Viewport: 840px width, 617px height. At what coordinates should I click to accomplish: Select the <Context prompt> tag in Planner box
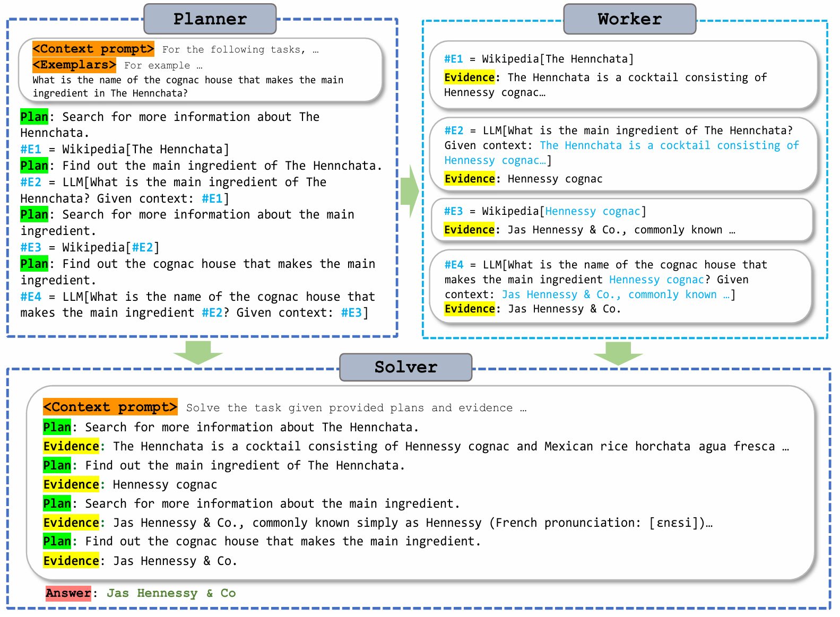pyautogui.click(x=93, y=49)
